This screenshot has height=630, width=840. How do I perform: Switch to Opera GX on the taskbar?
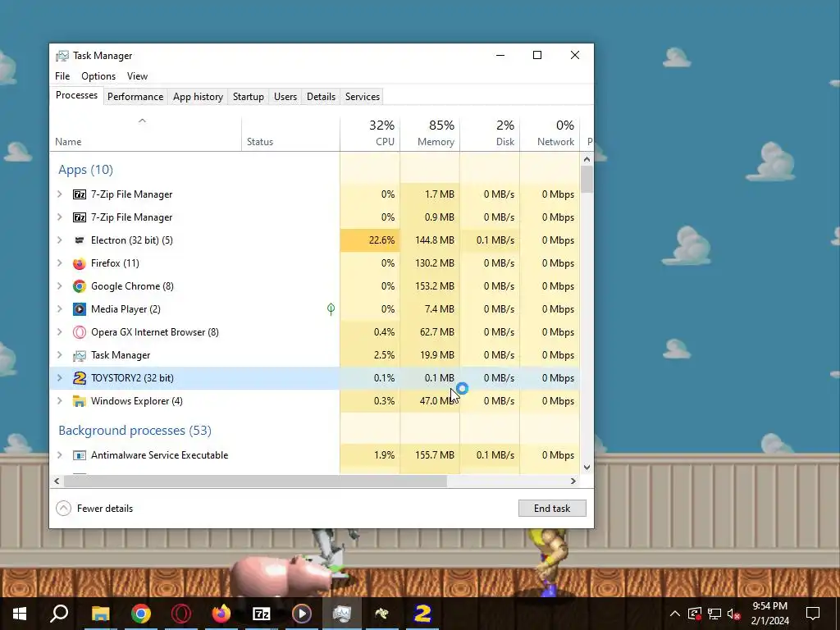[x=181, y=614]
